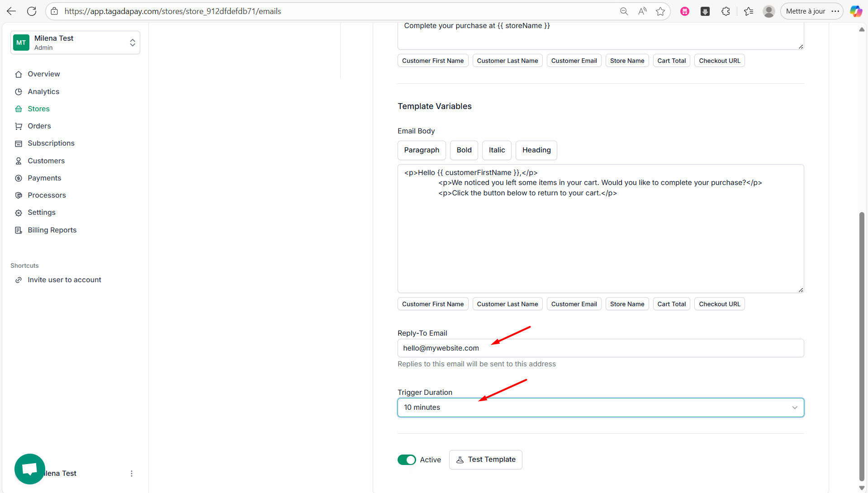Click the Invite user to account shortcut

coord(64,280)
